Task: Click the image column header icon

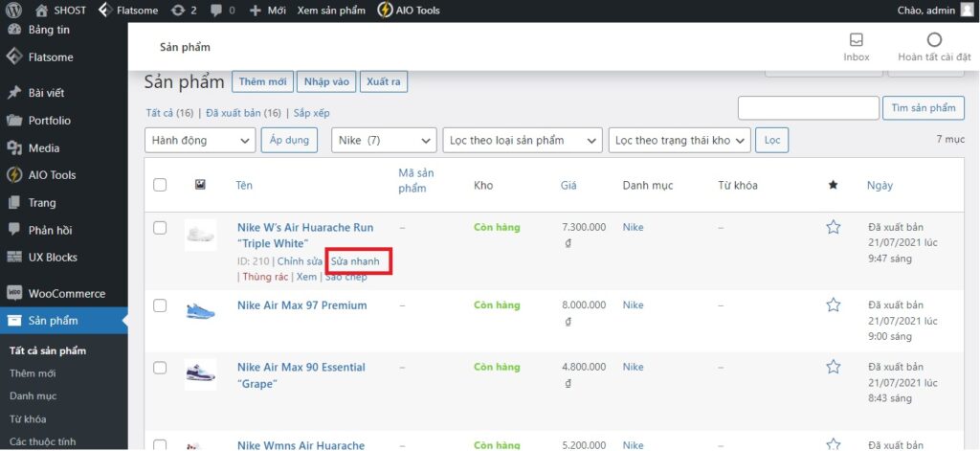Action: click(x=200, y=185)
